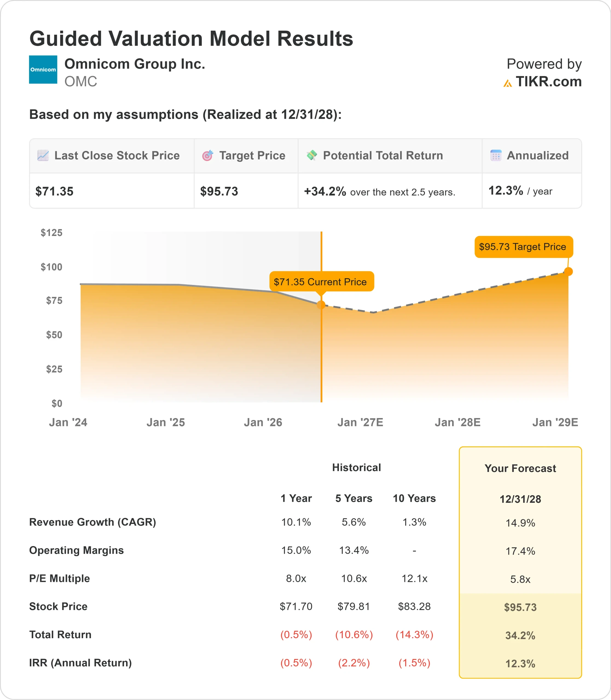Image resolution: width=611 pixels, height=700 pixels.
Task: Click the OMC ticker symbol
Action: tap(81, 81)
